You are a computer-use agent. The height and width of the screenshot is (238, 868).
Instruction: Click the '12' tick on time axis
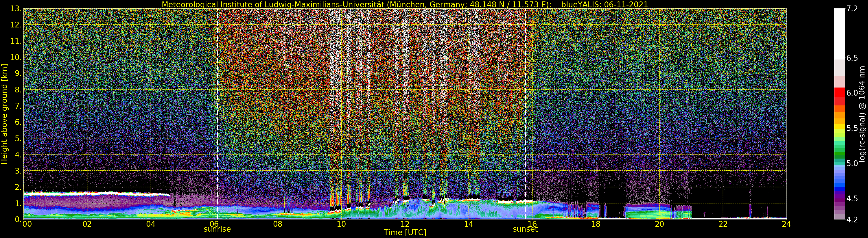coord(405,224)
